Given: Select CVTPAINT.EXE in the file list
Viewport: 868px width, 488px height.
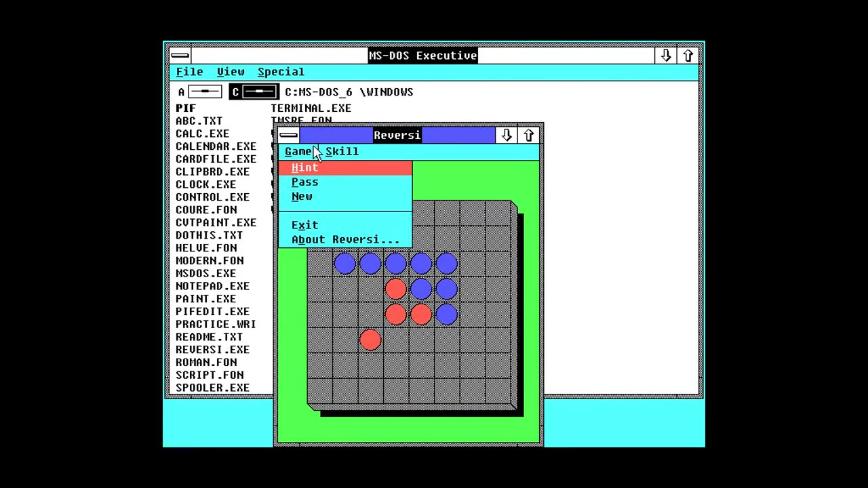Looking at the screenshot, I should coord(216,223).
